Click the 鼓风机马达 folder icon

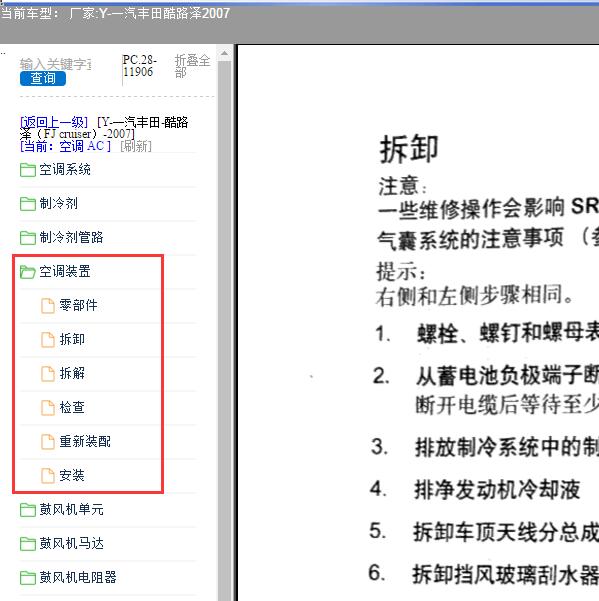pyautogui.click(x=28, y=544)
